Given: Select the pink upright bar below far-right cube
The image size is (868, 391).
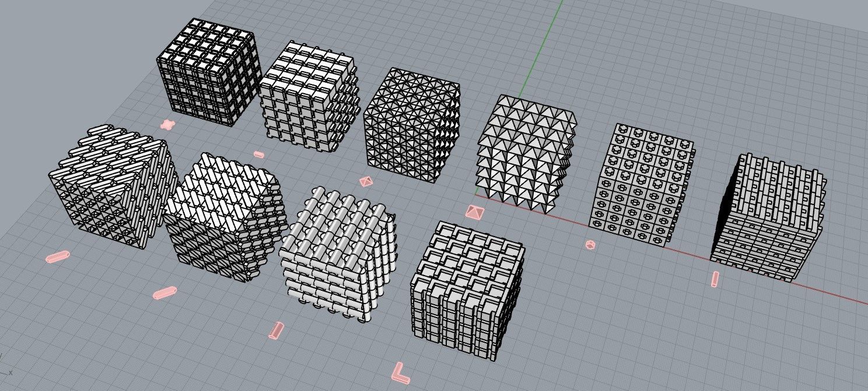Looking at the screenshot, I should (716, 279).
